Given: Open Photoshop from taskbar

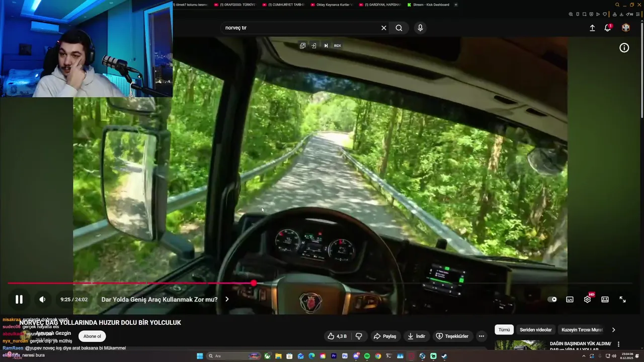Looking at the screenshot, I should (x=345, y=356).
